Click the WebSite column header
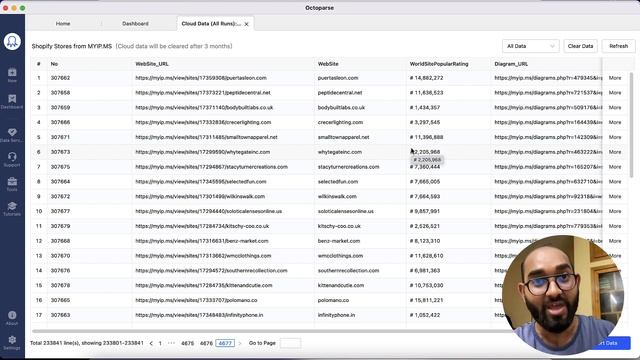This screenshot has height=360, width=640. (x=328, y=64)
